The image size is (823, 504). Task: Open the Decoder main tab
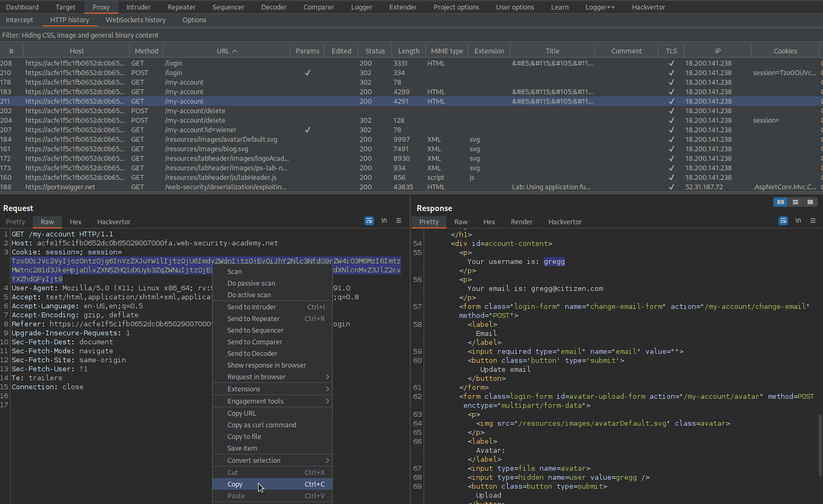pyautogui.click(x=274, y=7)
